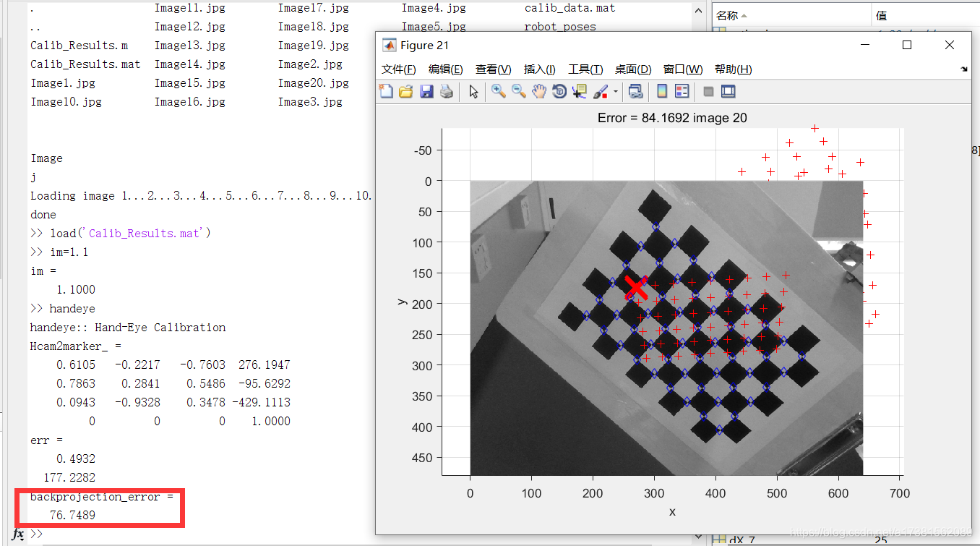Click 'handeye:: Hand-Eye Calibration' output text

128,328
